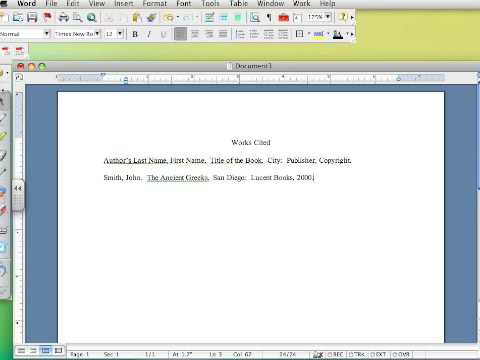Expand the Undo history dropdown arrow
The height and width of the screenshot is (360, 480).
(x=178, y=17)
